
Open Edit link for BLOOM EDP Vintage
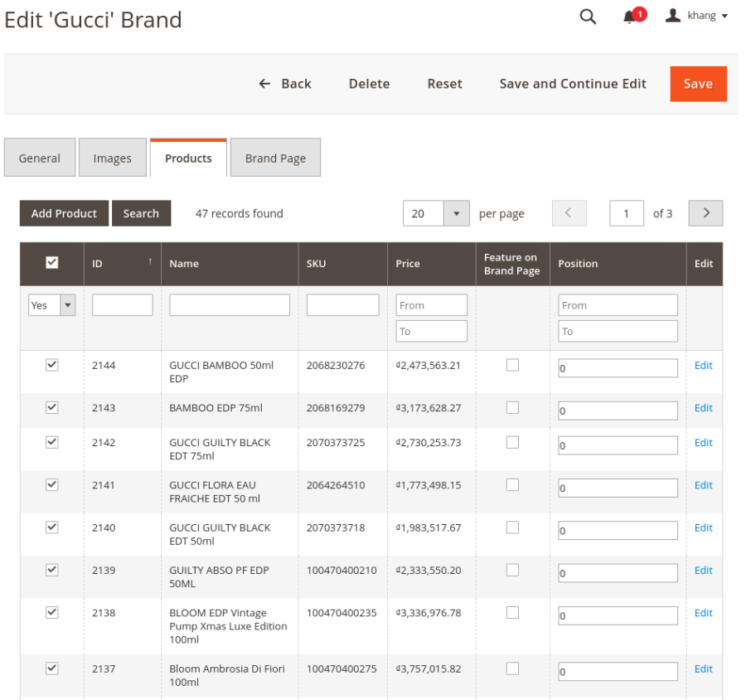click(x=703, y=612)
